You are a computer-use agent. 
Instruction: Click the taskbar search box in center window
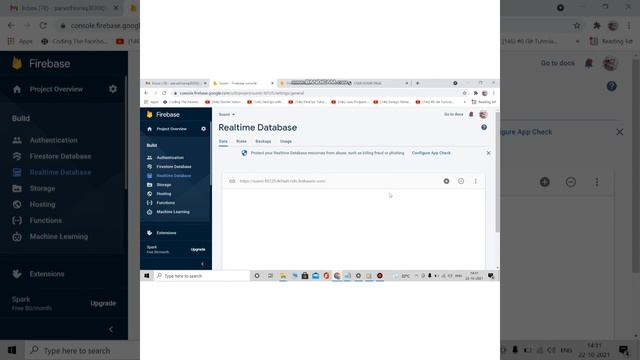pos(202,276)
